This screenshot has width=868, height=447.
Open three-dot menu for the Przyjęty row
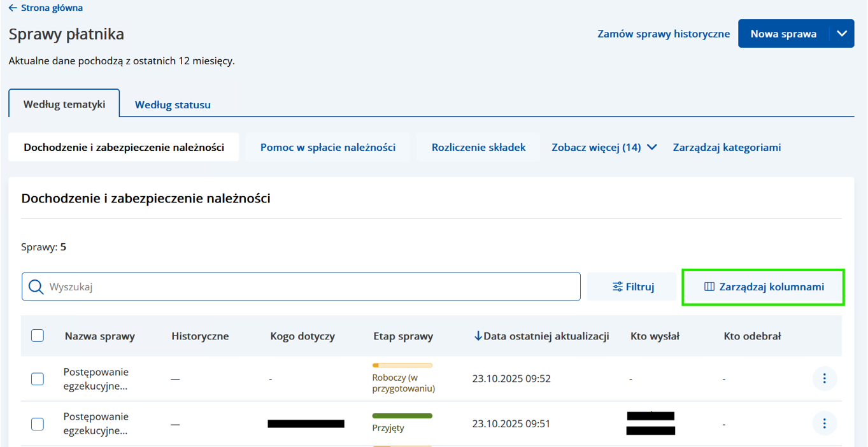point(824,423)
